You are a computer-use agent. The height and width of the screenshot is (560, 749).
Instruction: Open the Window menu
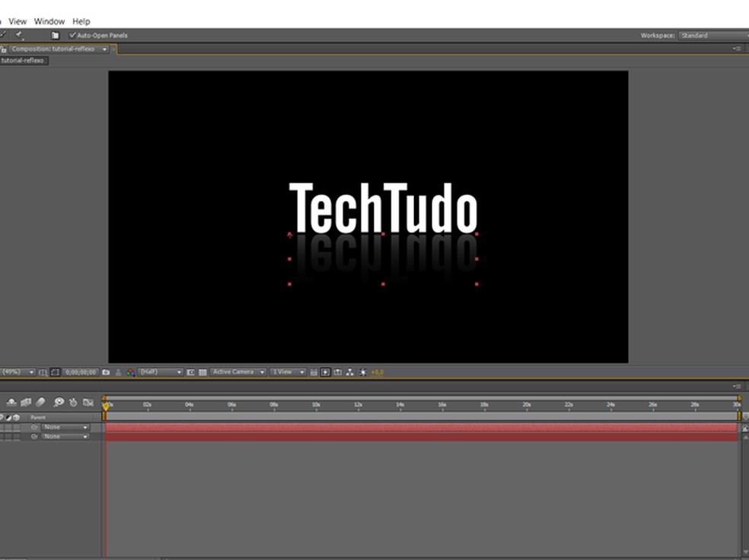tap(49, 21)
